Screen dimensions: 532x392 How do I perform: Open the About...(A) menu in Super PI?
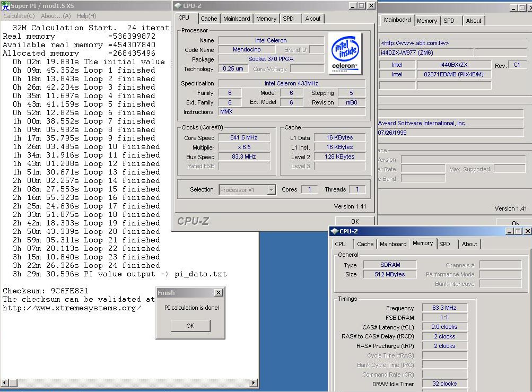pyautogui.click(x=56, y=16)
